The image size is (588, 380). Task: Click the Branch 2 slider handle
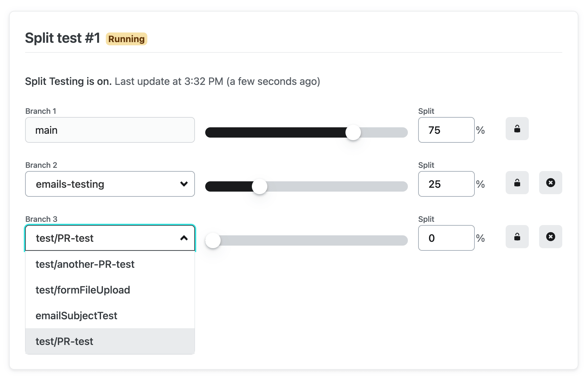(260, 186)
